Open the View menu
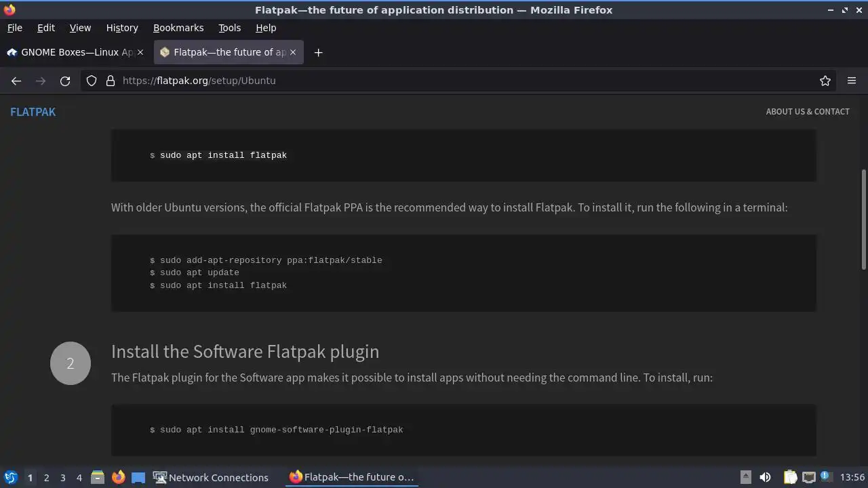 [x=80, y=28]
